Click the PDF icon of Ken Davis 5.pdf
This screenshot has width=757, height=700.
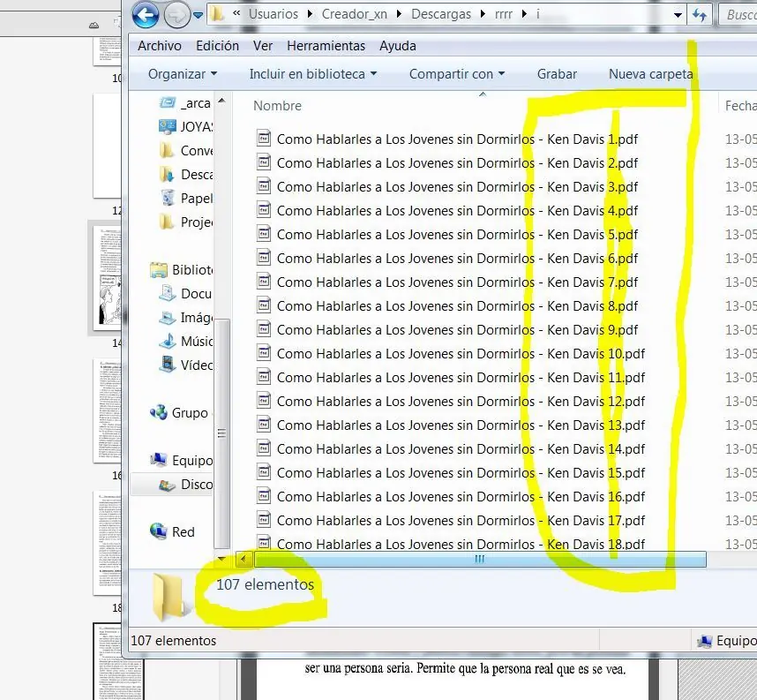(x=264, y=234)
